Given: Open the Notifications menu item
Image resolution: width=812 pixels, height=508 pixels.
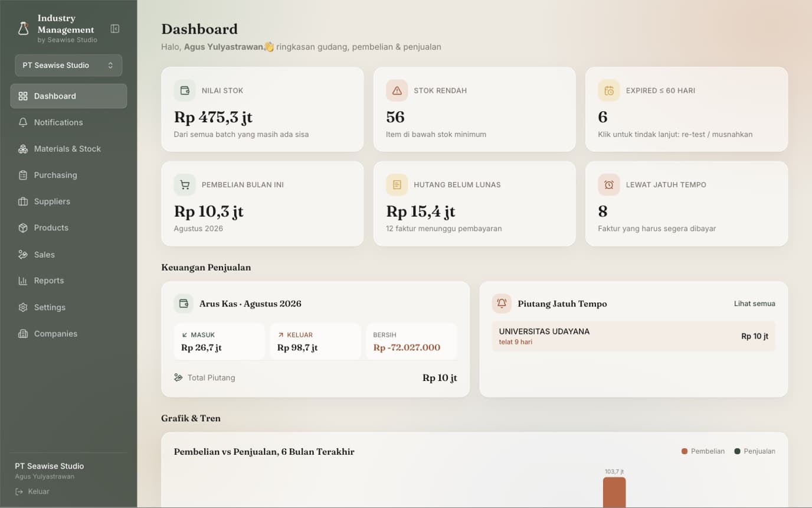Looking at the screenshot, I should (68, 122).
